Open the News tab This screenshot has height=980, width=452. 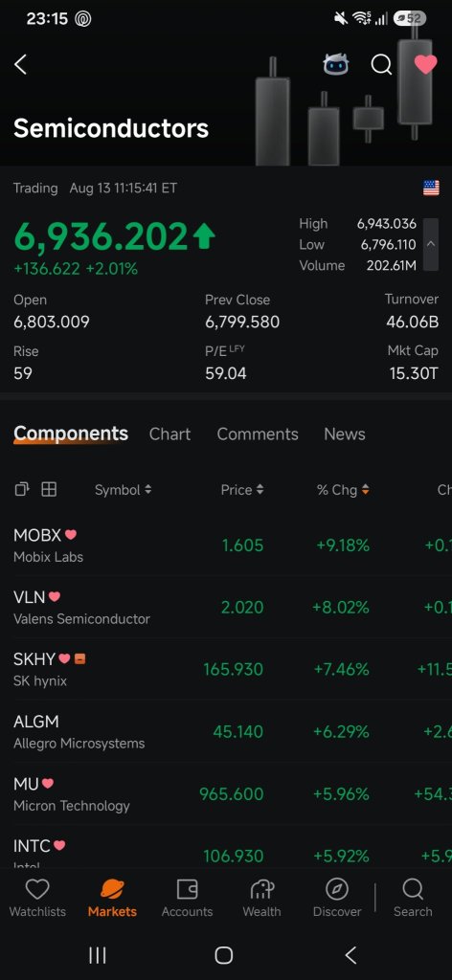click(x=345, y=434)
